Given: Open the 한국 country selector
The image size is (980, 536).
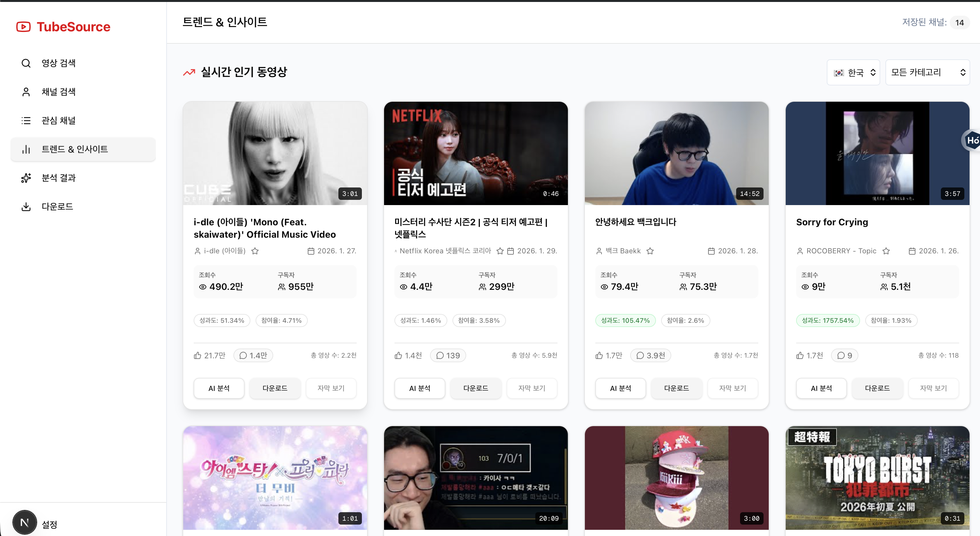Looking at the screenshot, I should (853, 72).
